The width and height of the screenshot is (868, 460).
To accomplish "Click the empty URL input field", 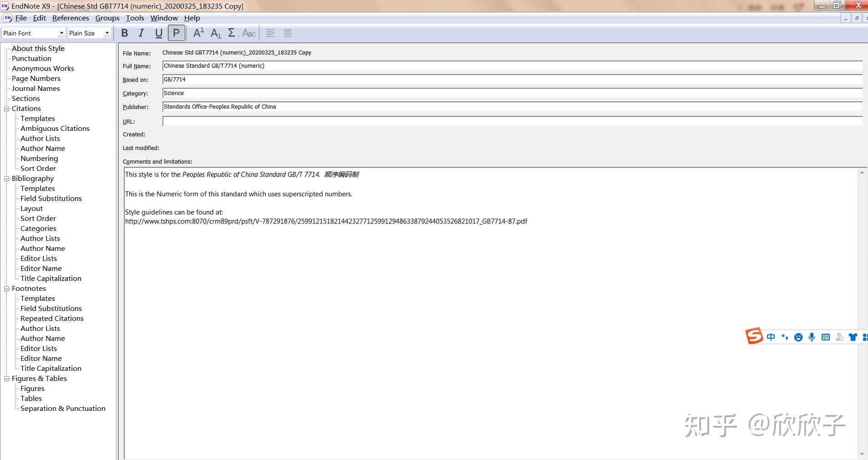I will (512, 121).
